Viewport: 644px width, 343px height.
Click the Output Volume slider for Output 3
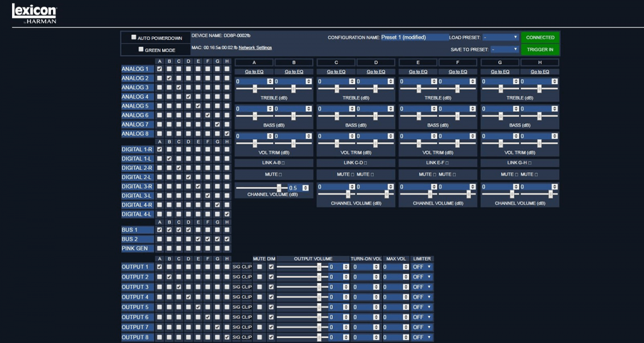click(302, 287)
